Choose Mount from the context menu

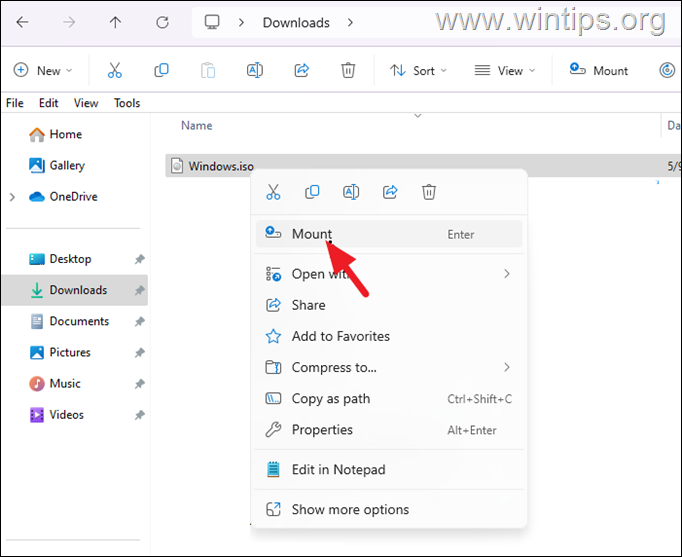coord(389,234)
